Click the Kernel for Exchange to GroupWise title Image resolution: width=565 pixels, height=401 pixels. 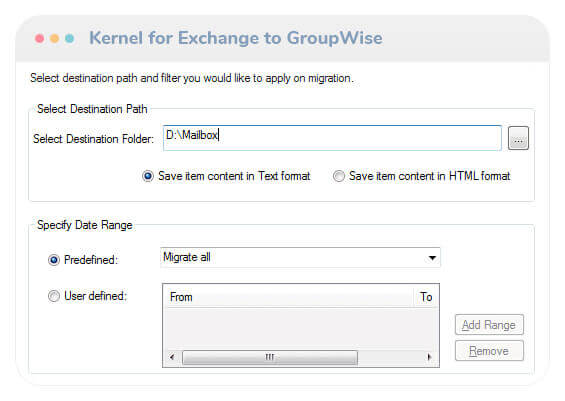coord(236,38)
